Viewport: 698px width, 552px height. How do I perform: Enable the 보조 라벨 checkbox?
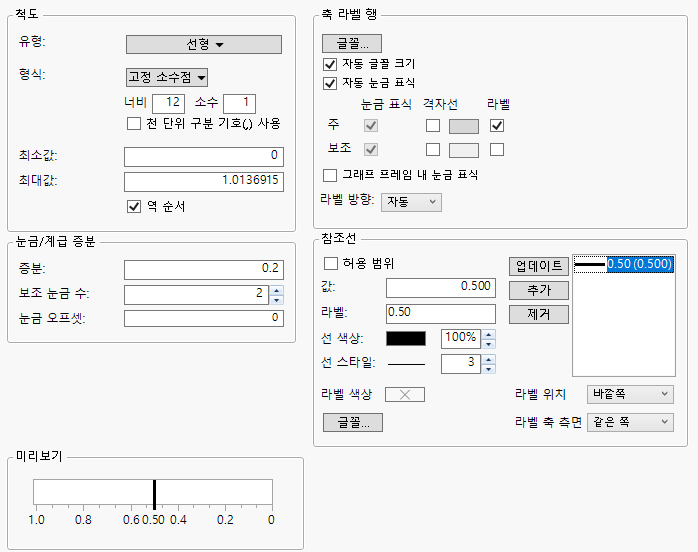497,149
